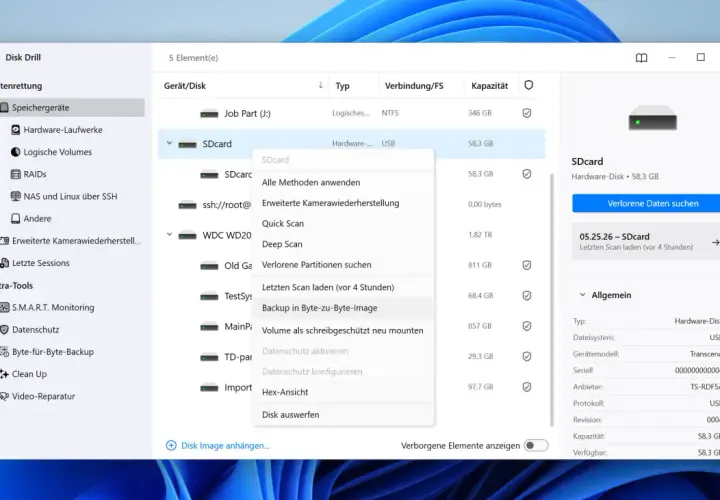Toggle protection shield for Job Part (J:)

[527, 113]
